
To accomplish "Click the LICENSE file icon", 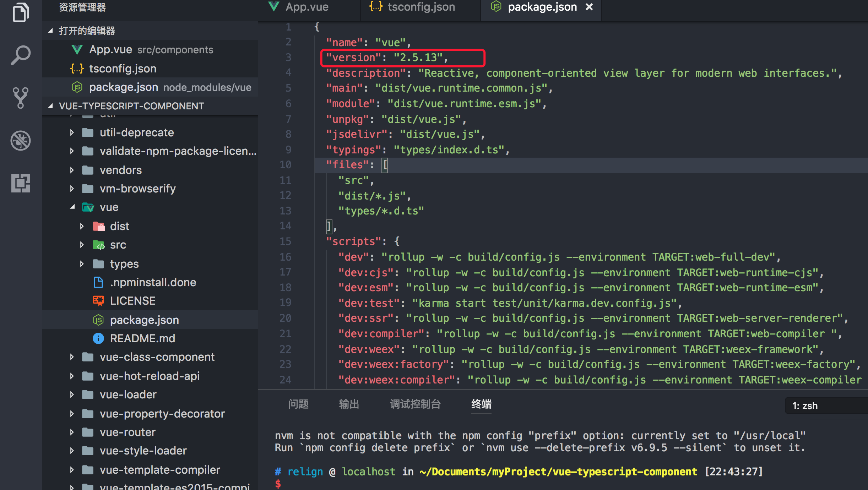I will tap(98, 300).
